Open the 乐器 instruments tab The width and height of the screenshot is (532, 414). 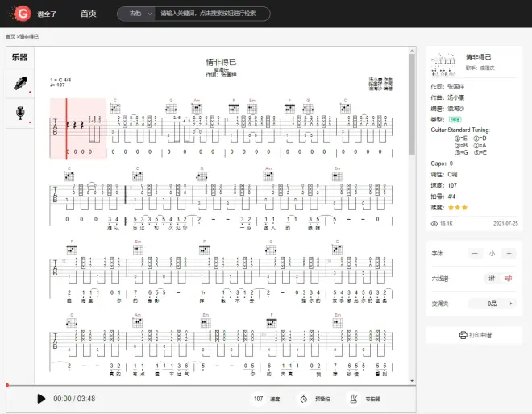19,57
